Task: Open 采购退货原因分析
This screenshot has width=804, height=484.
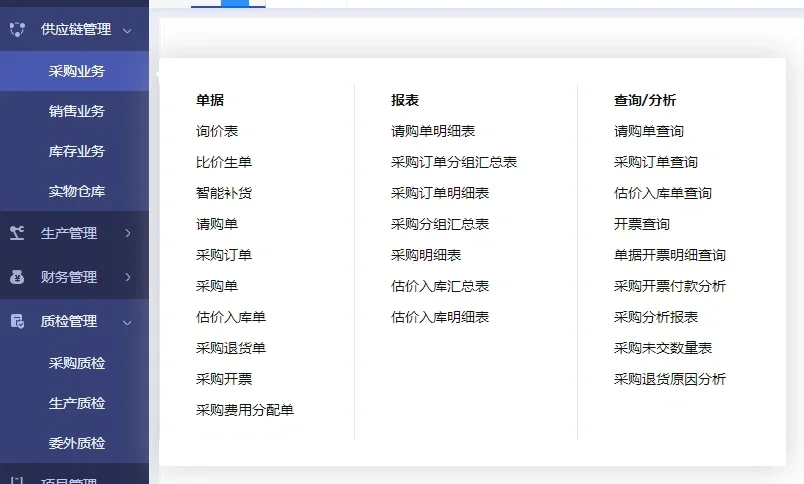Action: tap(670, 379)
